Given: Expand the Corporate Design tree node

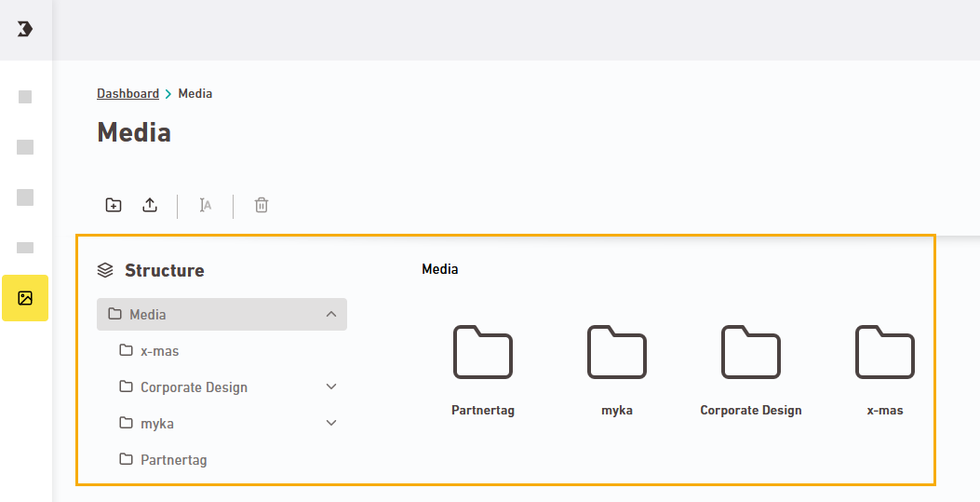Looking at the screenshot, I should click(331, 387).
